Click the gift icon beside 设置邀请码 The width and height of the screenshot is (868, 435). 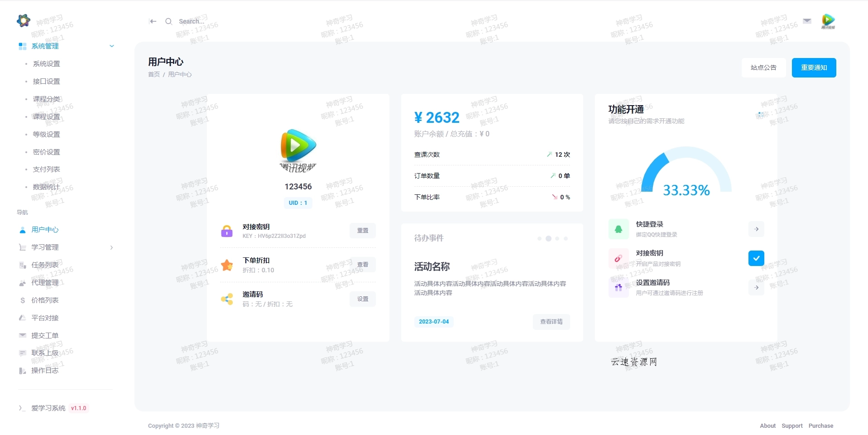[x=618, y=287]
